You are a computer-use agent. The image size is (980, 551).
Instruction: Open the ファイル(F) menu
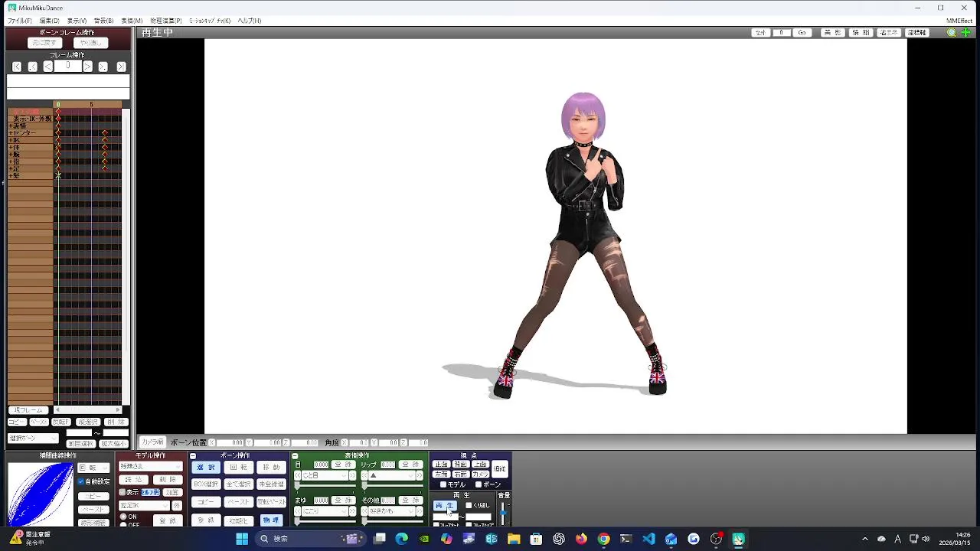(x=19, y=21)
